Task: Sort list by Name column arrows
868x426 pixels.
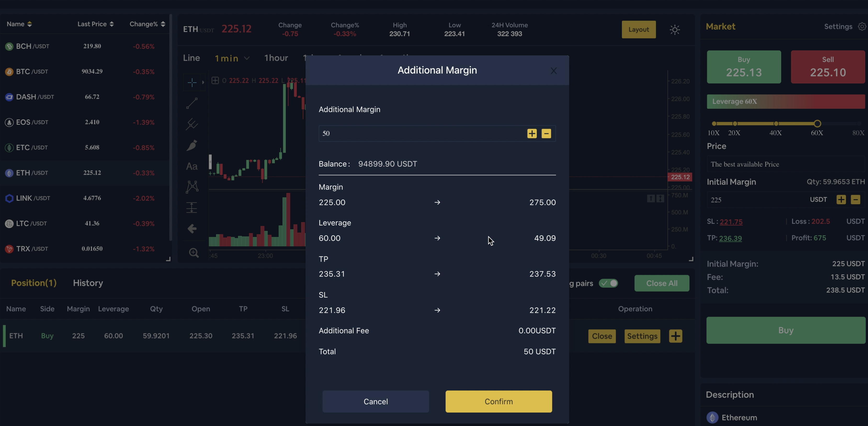Action: click(x=30, y=24)
